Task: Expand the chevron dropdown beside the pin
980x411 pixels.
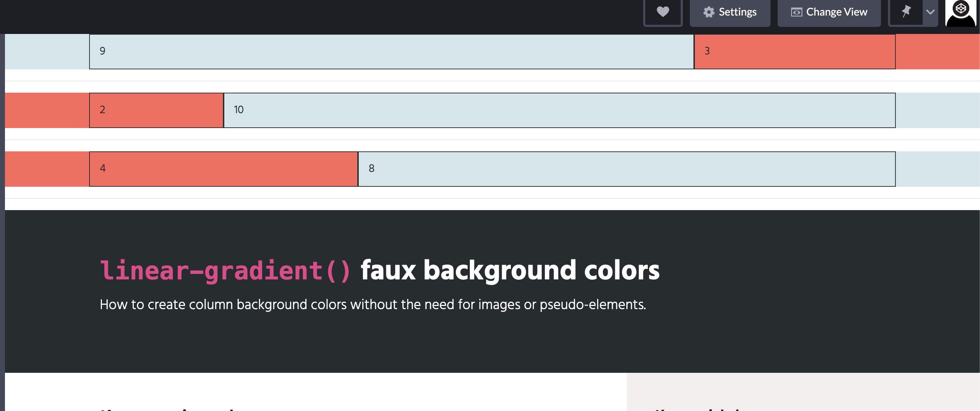Action: tap(930, 12)
